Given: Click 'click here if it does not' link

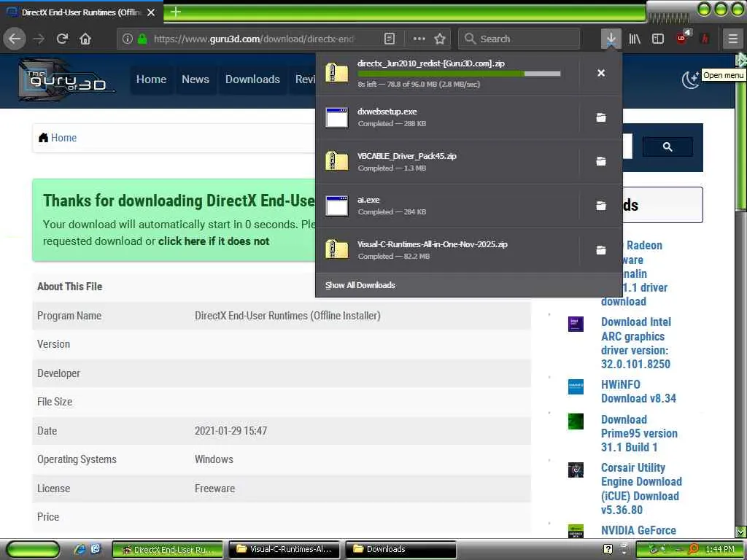Looking at the screenshot, I should click(x=214, y=241).
